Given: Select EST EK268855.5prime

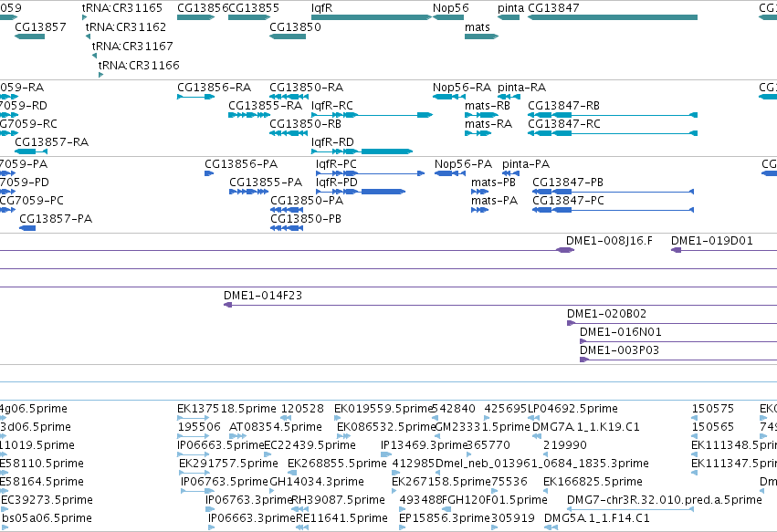Looking at the screenshot, I should coord(294,473).
